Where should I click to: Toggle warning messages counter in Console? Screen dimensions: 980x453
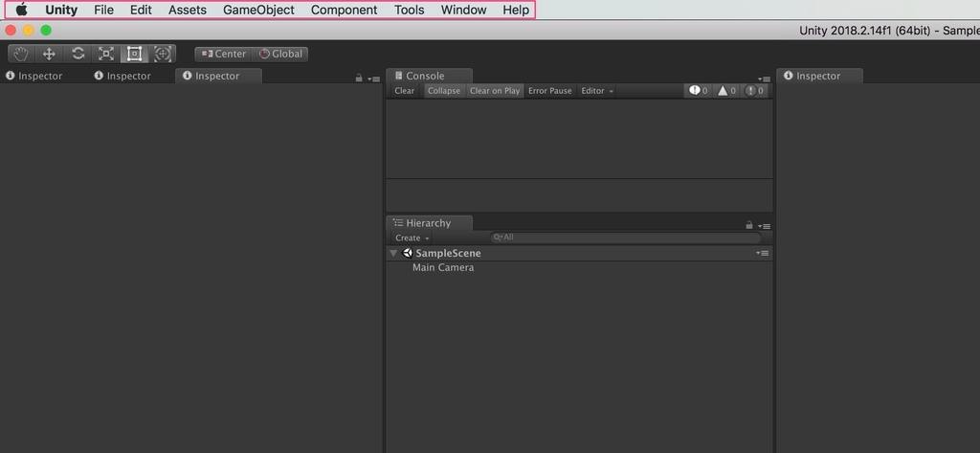coord(725,91)
